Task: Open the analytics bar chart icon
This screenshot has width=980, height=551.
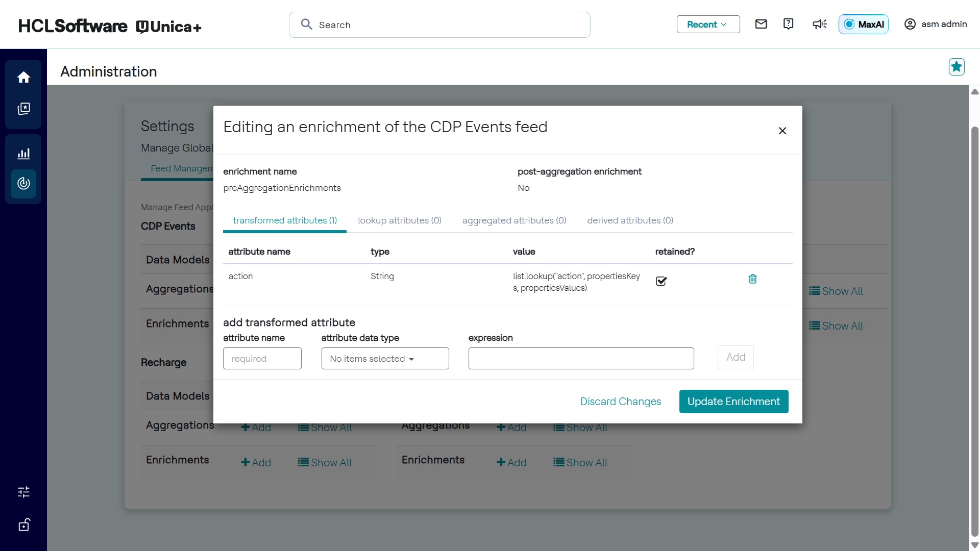Action: [x=23, y=154]
